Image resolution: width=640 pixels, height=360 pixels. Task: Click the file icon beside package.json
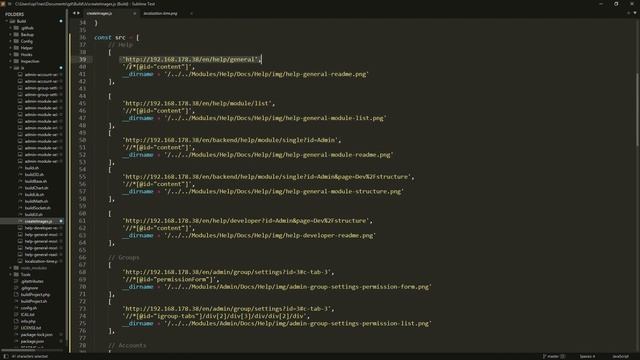click(x=16, y=341)
